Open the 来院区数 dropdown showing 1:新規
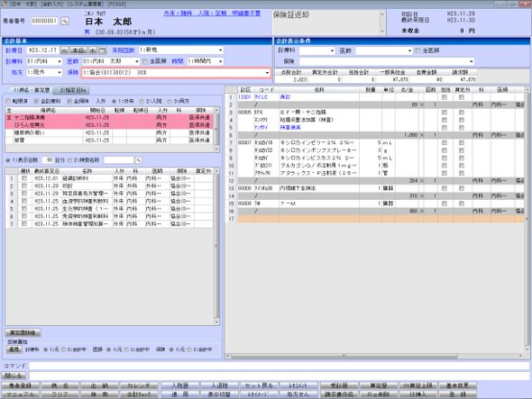 point(181,50)
